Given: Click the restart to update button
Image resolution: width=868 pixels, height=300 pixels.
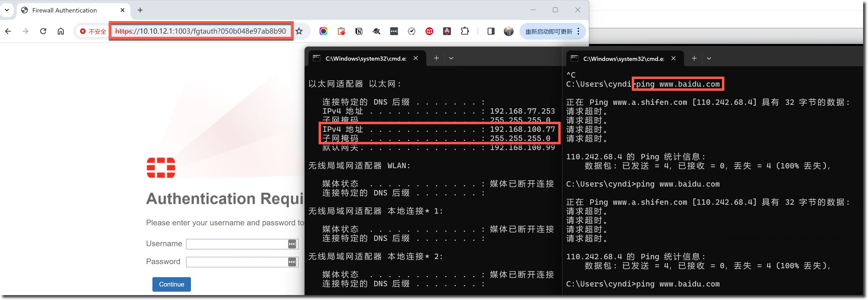Looking at the screenshot, I should coord(548,31).
